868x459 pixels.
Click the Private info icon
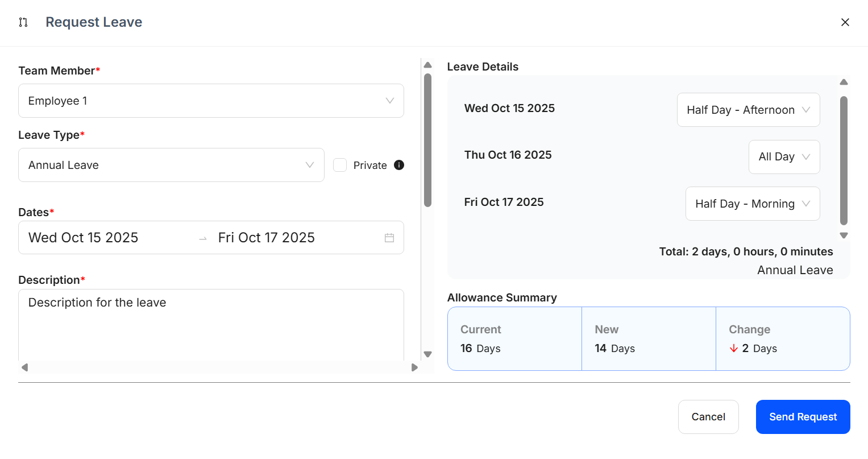coord(399,165)
